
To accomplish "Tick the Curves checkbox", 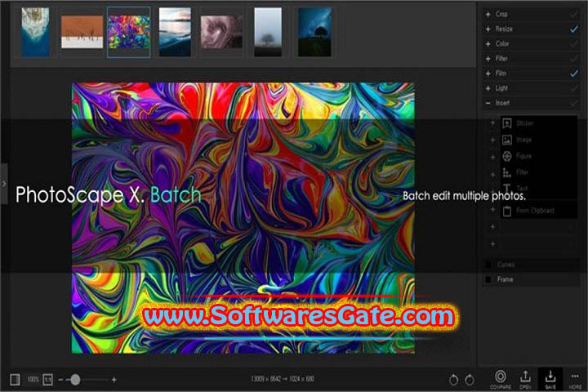I will click(488, 265).
